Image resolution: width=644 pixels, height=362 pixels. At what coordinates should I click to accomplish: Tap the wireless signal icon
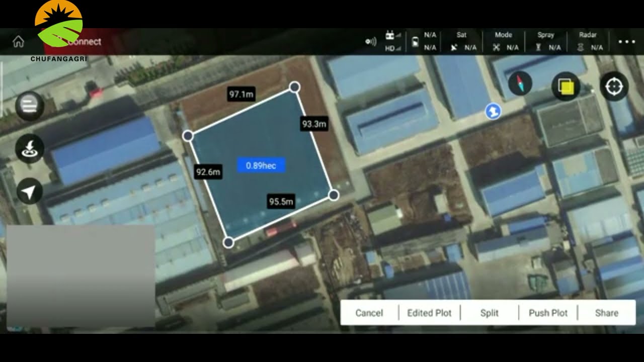(x=371, y=42)
